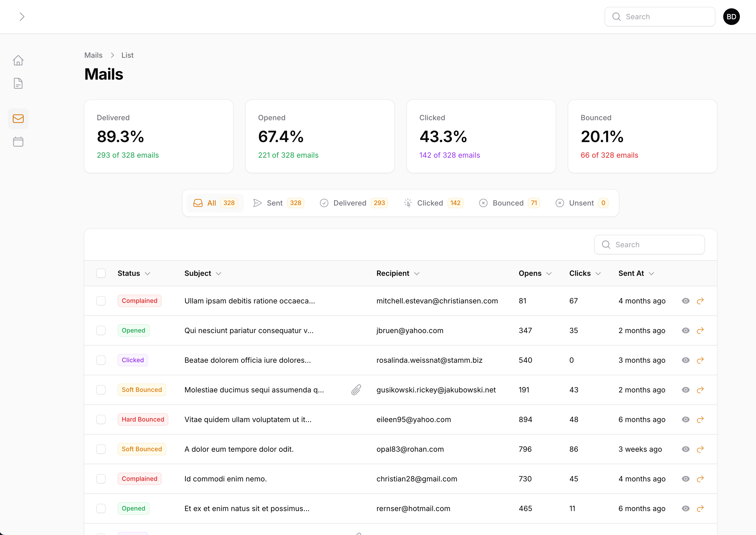
Task: Click the attachment paperclip icon on Soft Bounced email
Action: pyautogui.click(x=355, y=390)
